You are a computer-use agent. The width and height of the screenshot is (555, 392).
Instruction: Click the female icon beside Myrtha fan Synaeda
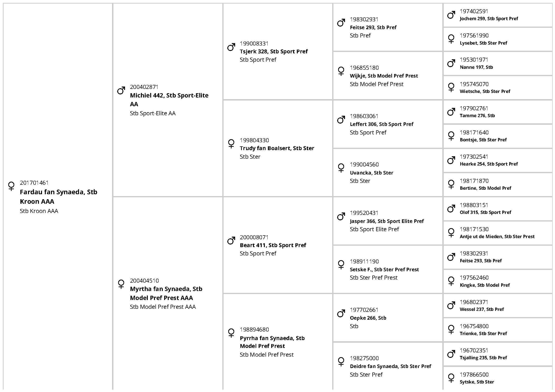121,284
